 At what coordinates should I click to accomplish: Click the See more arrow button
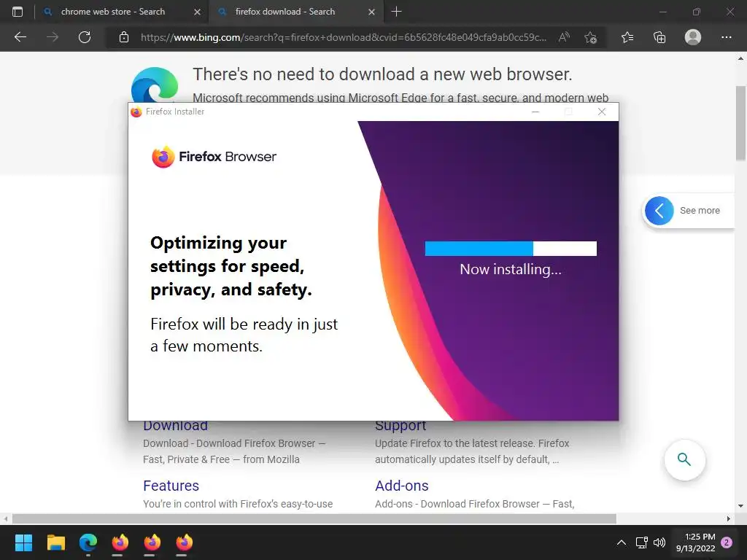click(659, 211)
